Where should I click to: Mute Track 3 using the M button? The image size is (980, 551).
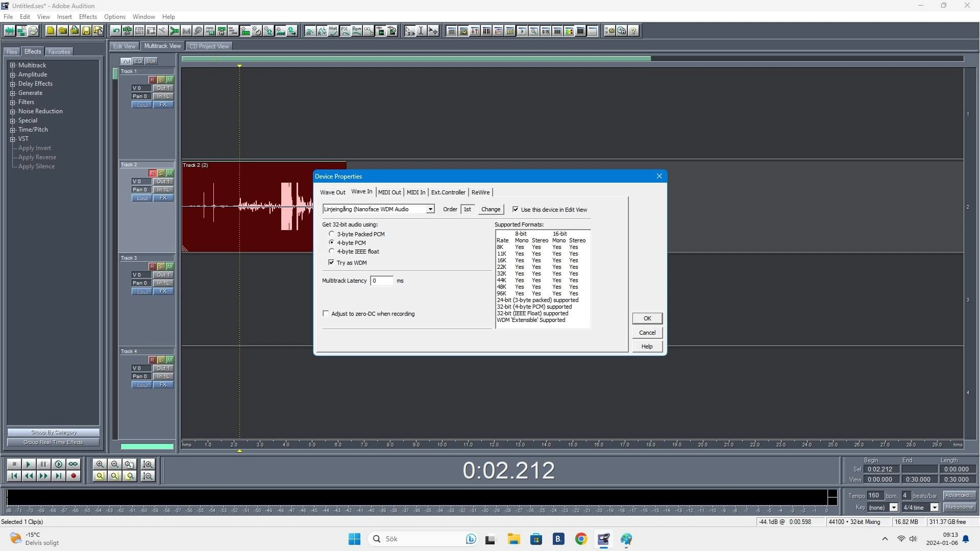pyautogui.click(x=169, y=267)
